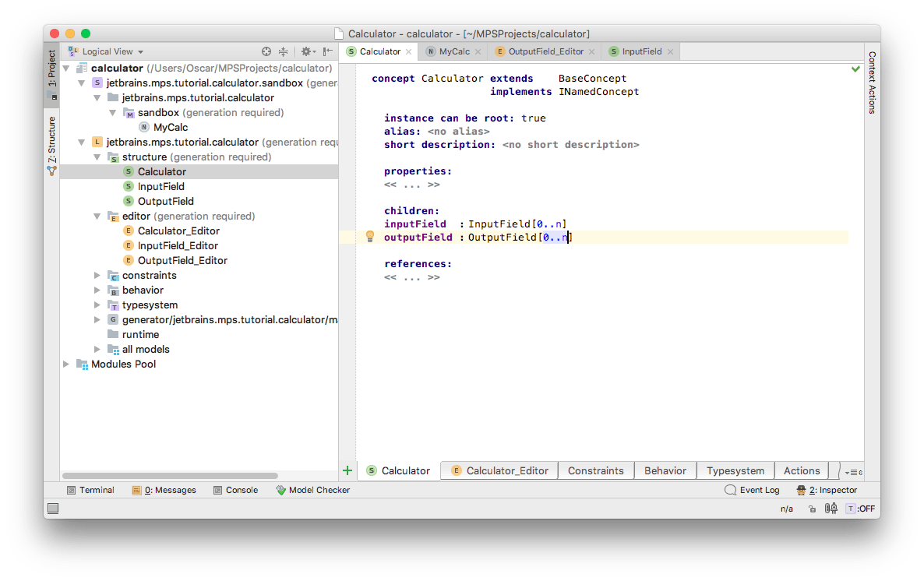Viewport: 924px width, 581px height.
Task: Collapse the structure node in project tree
Action: [x=97, y=157]
